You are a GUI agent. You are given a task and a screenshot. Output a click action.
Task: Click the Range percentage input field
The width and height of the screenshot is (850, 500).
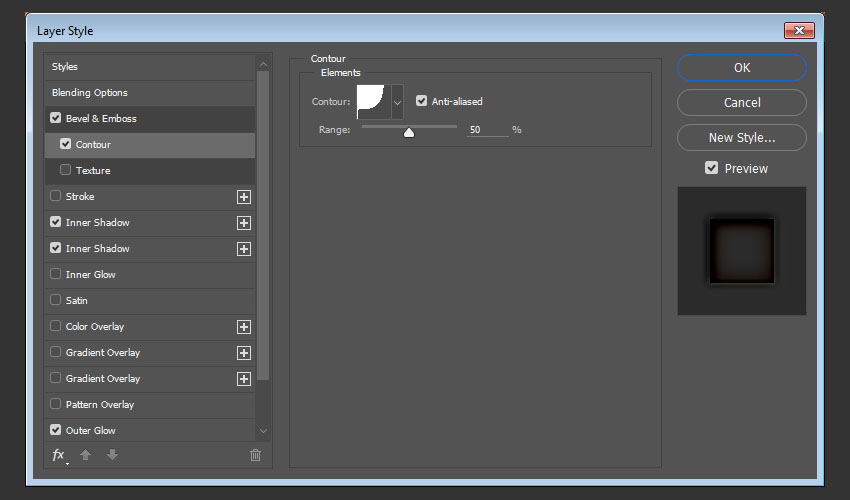(x=487, y=130)
